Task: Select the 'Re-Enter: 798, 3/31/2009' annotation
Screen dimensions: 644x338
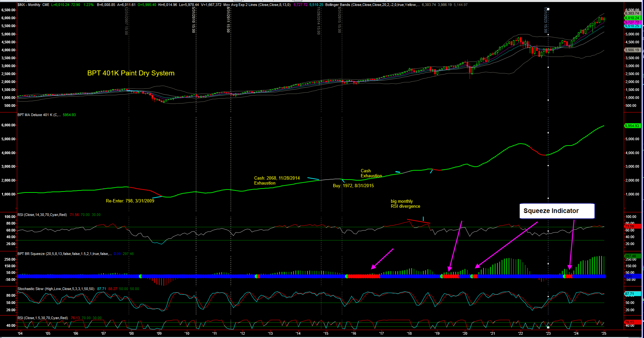Action: tap(130, 201)
